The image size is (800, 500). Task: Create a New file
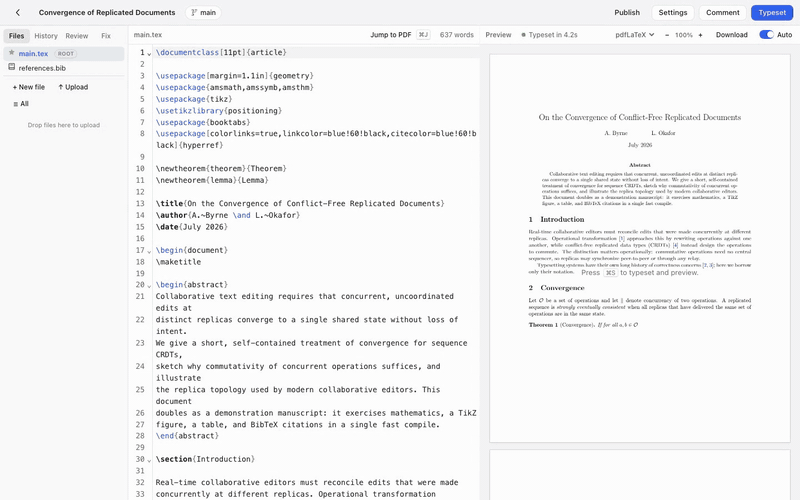[x=29, y=87]
